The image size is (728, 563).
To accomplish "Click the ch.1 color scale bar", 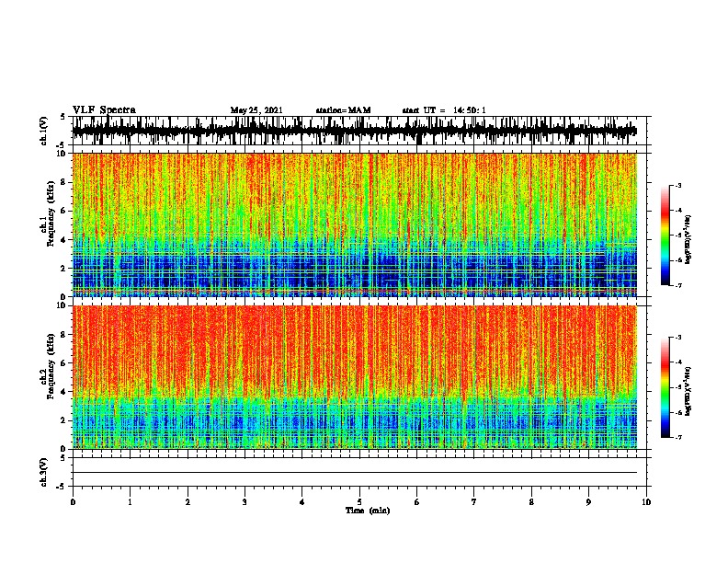I will tap(665, 236).
